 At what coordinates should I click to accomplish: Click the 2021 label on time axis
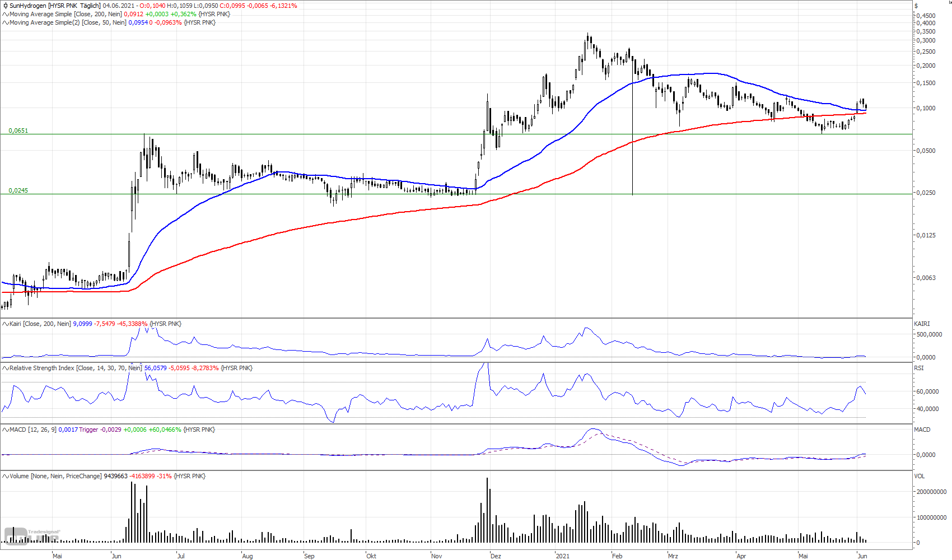tap(563, 556)
